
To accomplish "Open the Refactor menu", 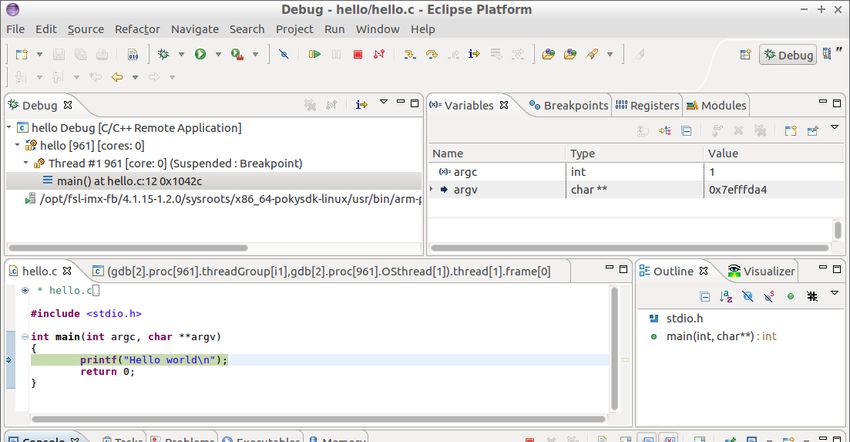I will [x=137, y=29].
